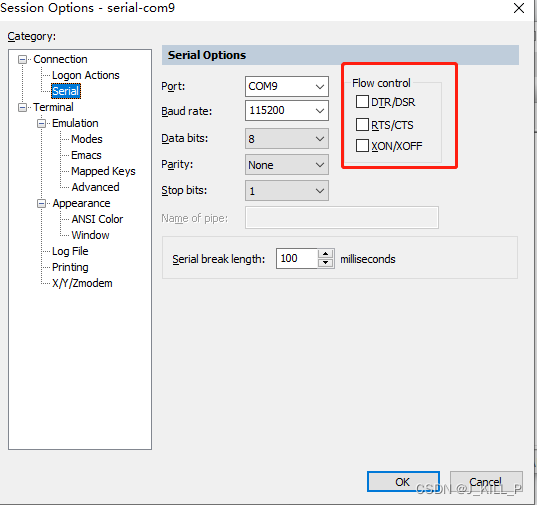Open X/Y/Zmodem settings
Viewport: 537px width, 505px height.
click(x=82, y=283)
